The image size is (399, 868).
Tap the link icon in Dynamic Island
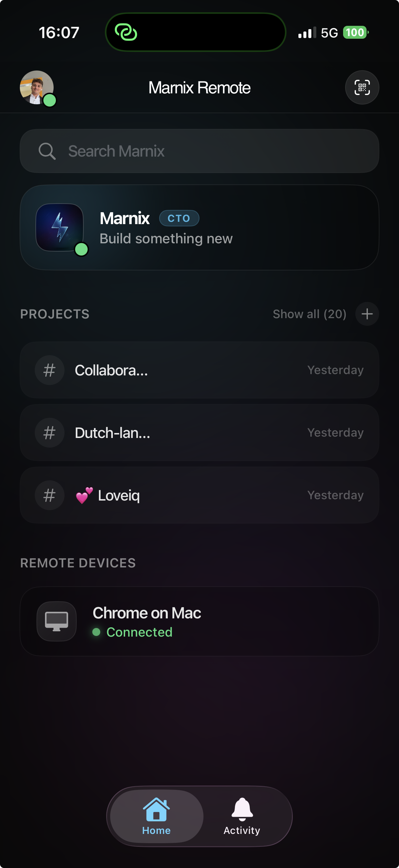point(126,32)
